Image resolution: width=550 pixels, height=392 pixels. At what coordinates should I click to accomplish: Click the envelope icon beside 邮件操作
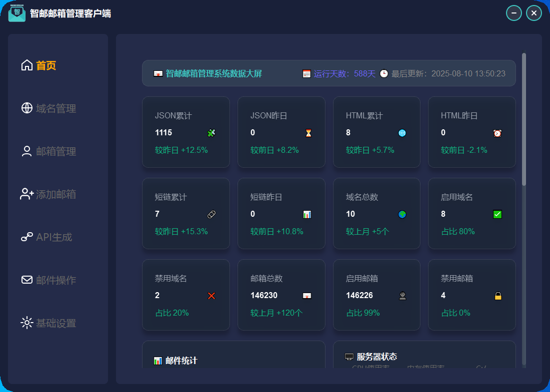pyautogui.click(x=27, y=280)
